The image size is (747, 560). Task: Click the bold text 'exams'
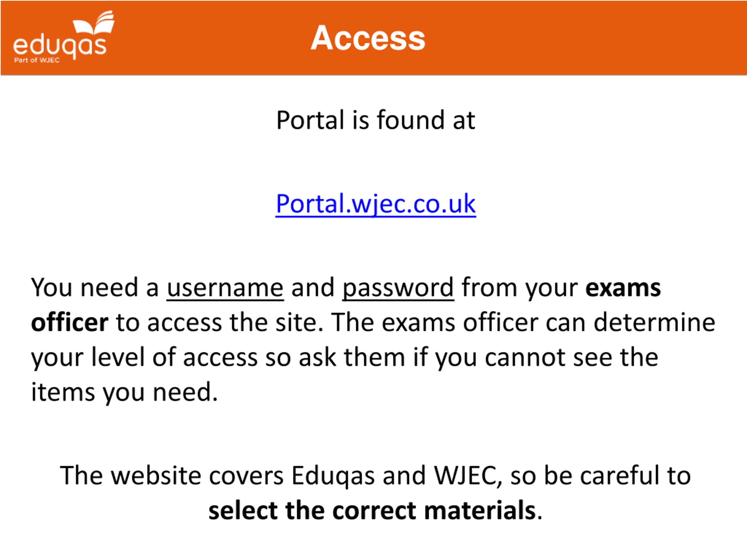tap(623, 288)
